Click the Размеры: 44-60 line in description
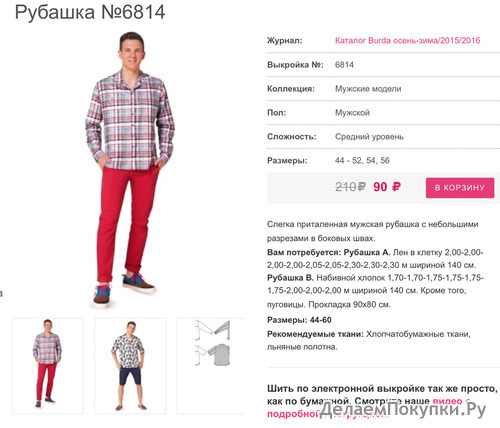The image size is (500, 428). [x=299, y=320]
